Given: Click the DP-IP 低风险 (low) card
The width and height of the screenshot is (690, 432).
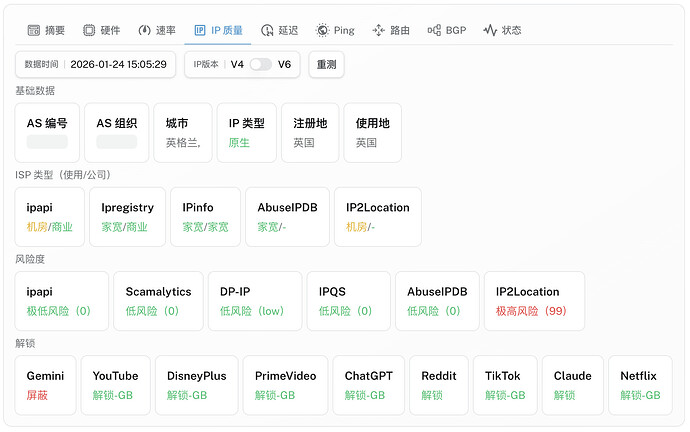Looking at the screenshot, I should point(255,301).
